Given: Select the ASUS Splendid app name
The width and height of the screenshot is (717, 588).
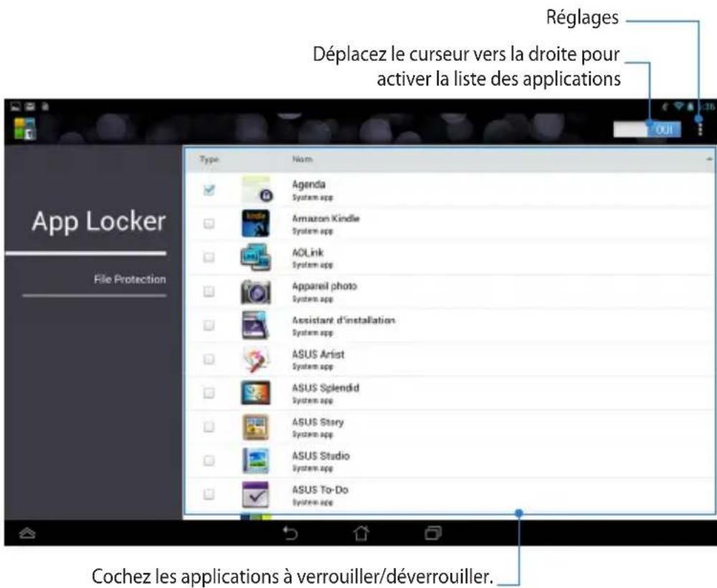Looking at the screenshot, I should tap(326, 388).
